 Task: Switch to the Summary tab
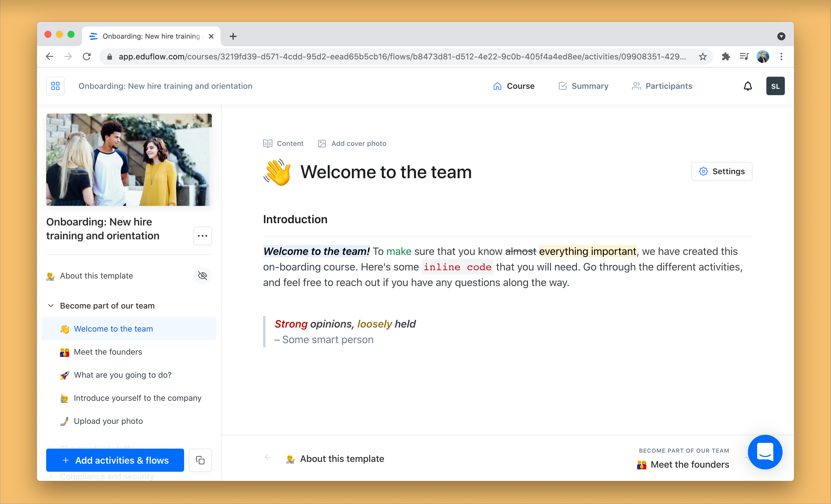click(x=583, y=86)
